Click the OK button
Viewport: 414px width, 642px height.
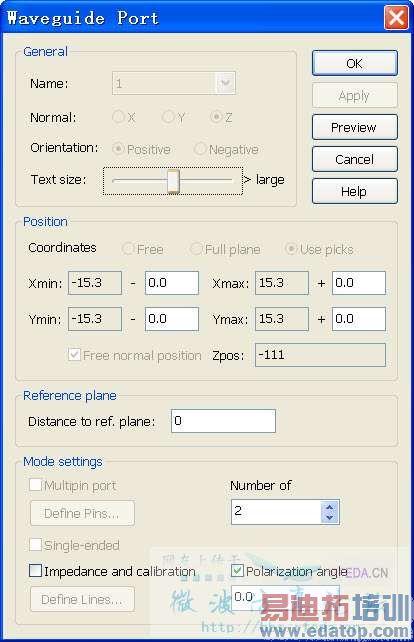tap(355, 63)
